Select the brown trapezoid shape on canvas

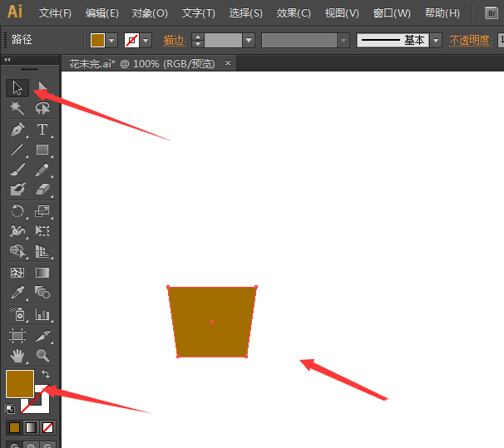coord(212,322)
